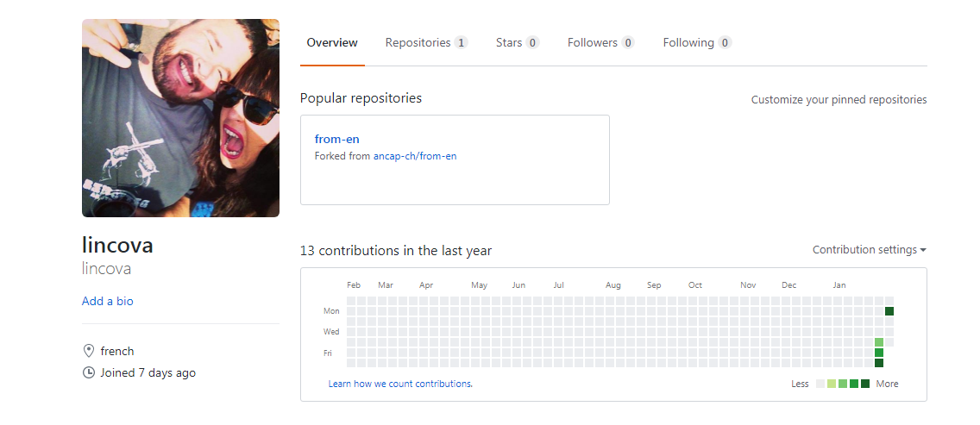Click the Repositories count badge 1
The width and height of the screenshot is (980, 425).
pyautogui.click(x=462, y=42)
